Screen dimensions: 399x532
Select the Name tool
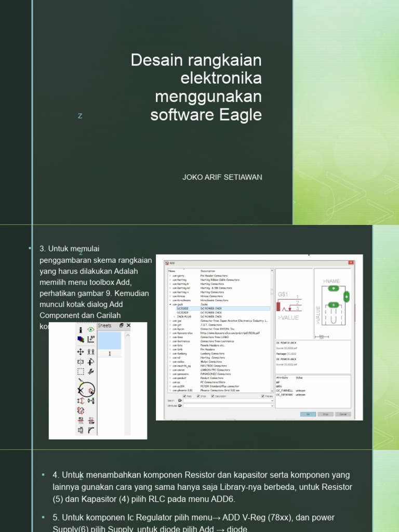tap(81, 421)
